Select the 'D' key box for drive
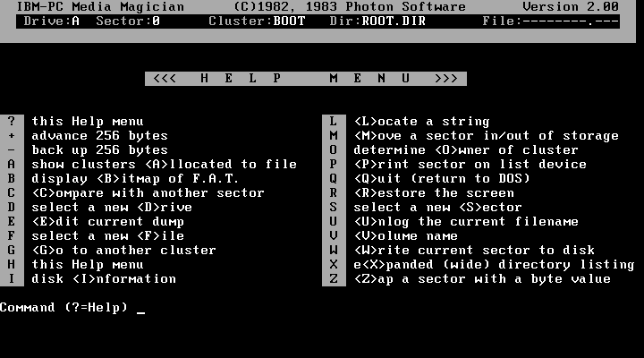Viewport: 644px width, 358px height. point(12,207)
